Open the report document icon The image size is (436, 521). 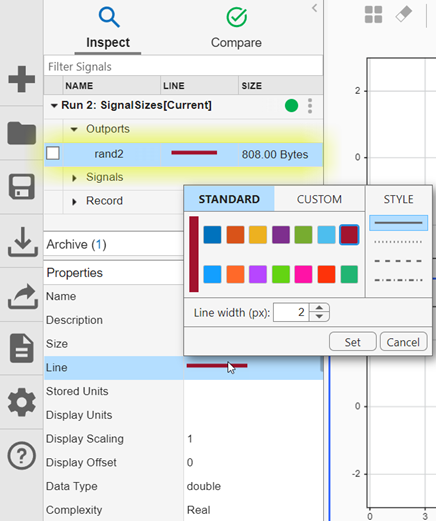22,348
